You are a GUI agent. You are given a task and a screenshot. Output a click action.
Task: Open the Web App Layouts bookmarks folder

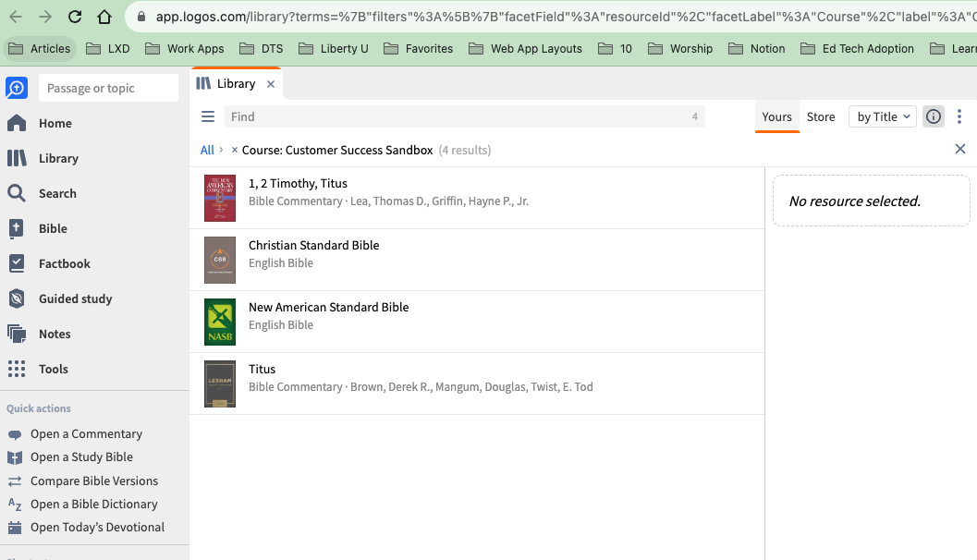pyautogui.click(x=525, y=49)
